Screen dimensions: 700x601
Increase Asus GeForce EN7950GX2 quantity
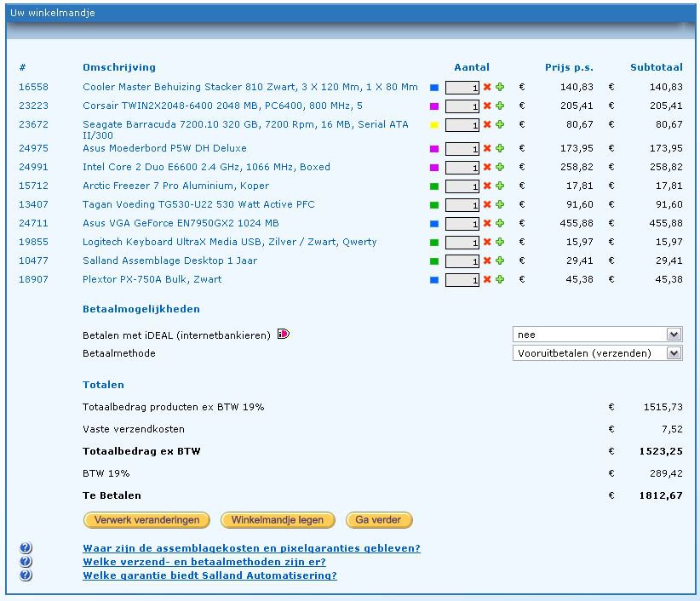pos(500,223)
